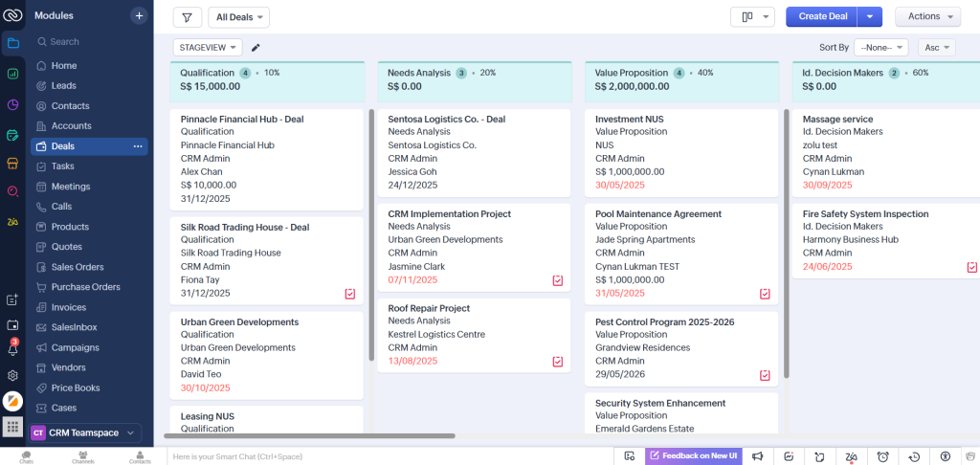Open the notifications bell icon
This screenshot has height=465, width=980.
12,350
